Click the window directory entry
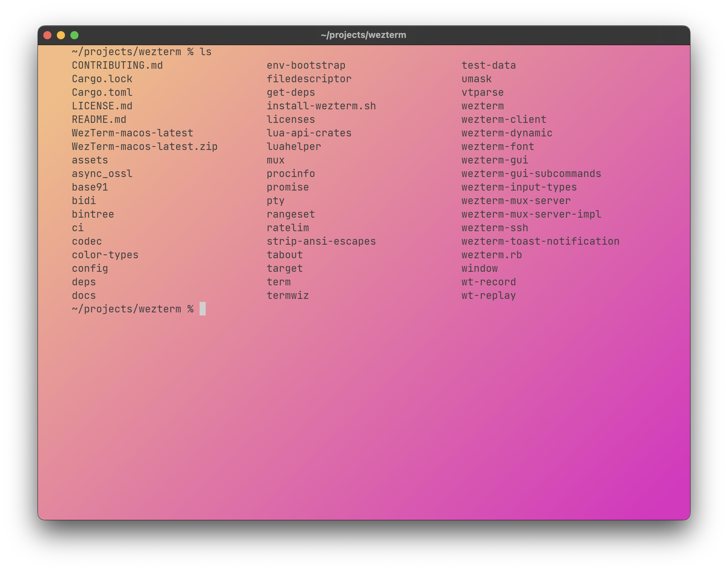Viewport: 728px width, 570px height. (480, 268)
